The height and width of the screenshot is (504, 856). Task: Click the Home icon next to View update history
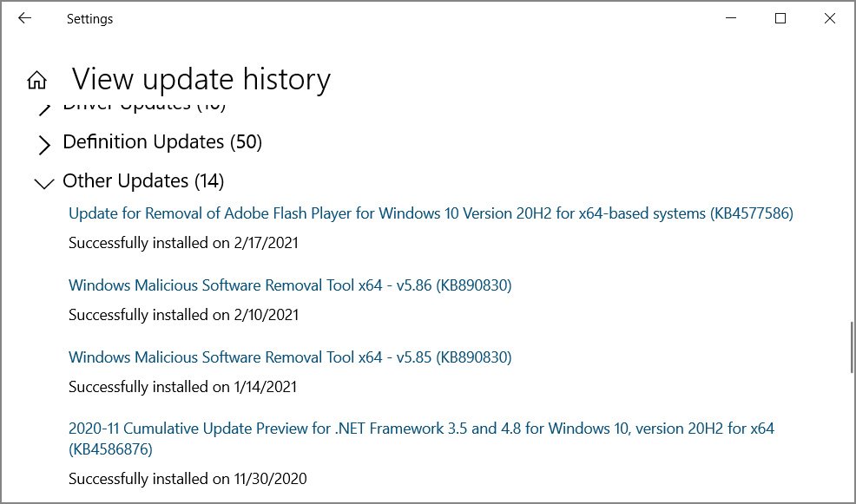36,79
